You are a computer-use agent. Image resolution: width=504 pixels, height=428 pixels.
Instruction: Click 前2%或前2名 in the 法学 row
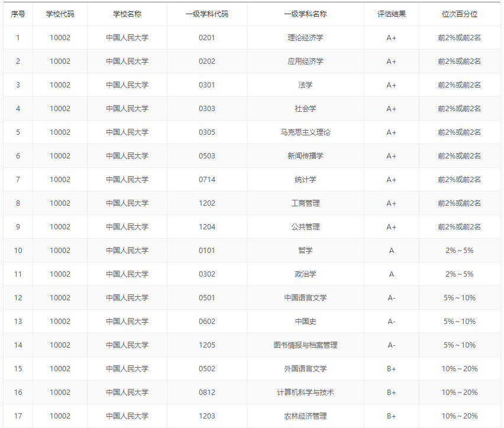coord(460,85)
